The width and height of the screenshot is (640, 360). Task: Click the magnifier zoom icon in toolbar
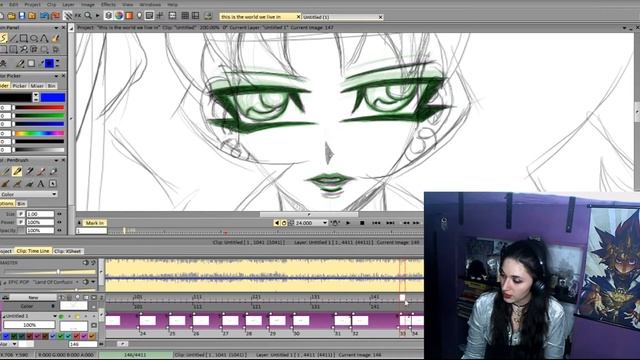coord(88,16)
